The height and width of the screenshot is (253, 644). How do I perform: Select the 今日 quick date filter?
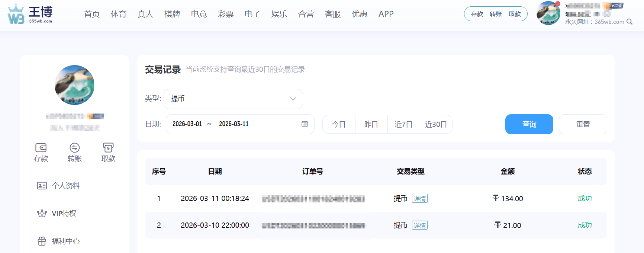(338, 124)
